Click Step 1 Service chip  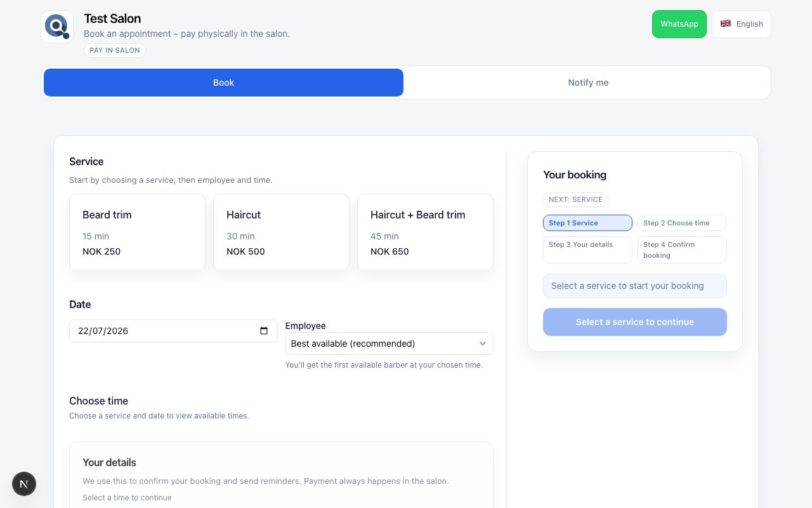click(587, 223)
